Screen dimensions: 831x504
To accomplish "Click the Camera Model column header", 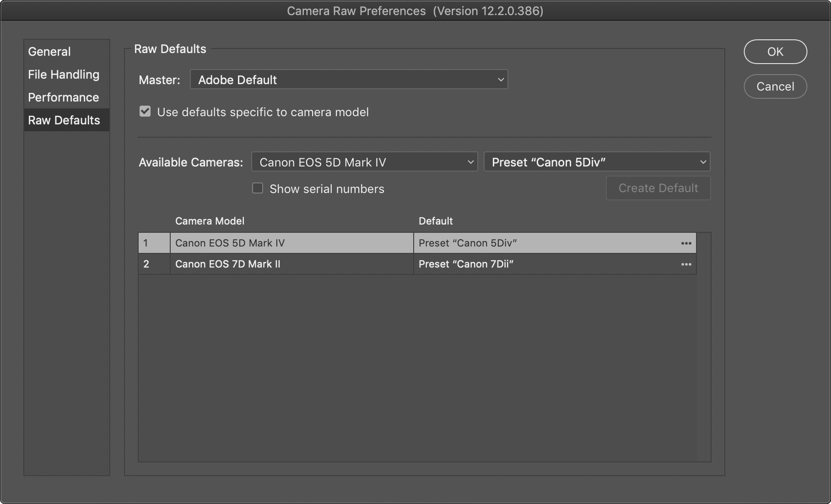I will (210, 221).
